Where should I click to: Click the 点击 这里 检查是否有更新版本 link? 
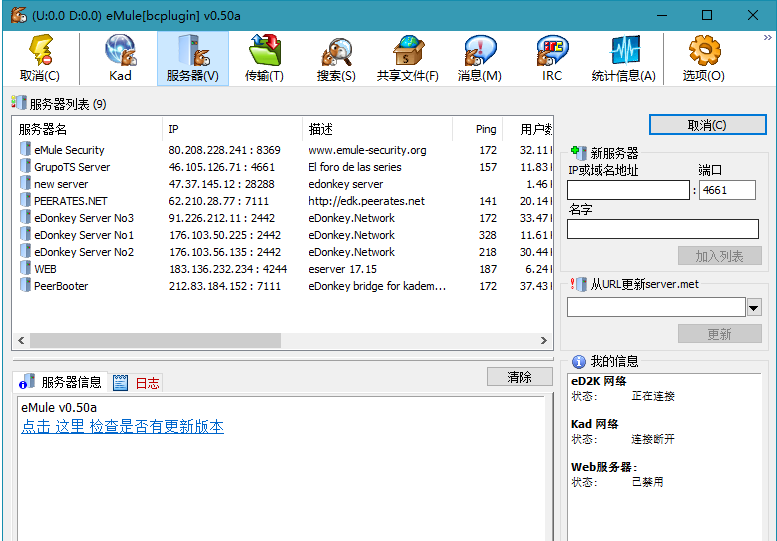pyautogui.click(x=122, y=427)
